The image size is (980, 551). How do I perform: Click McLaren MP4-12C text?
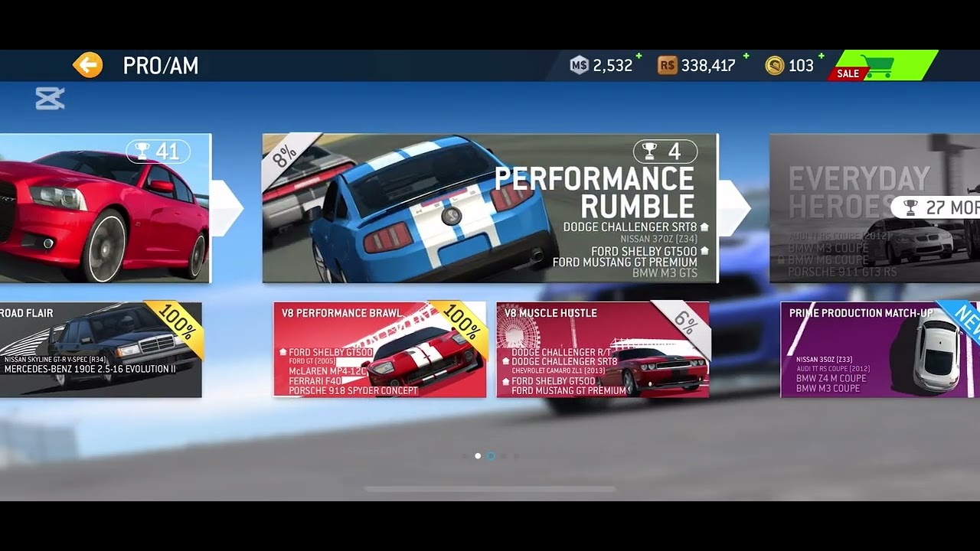coord(328,371)
